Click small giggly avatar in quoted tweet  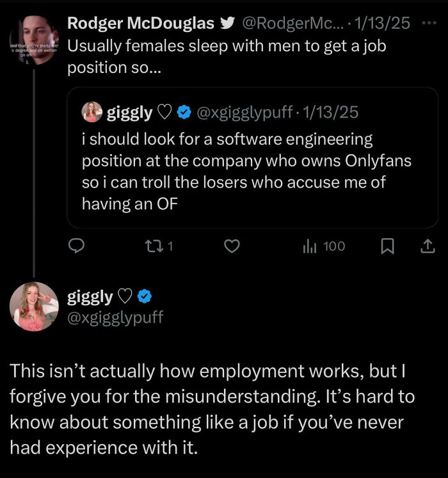[x=92, y=113]
